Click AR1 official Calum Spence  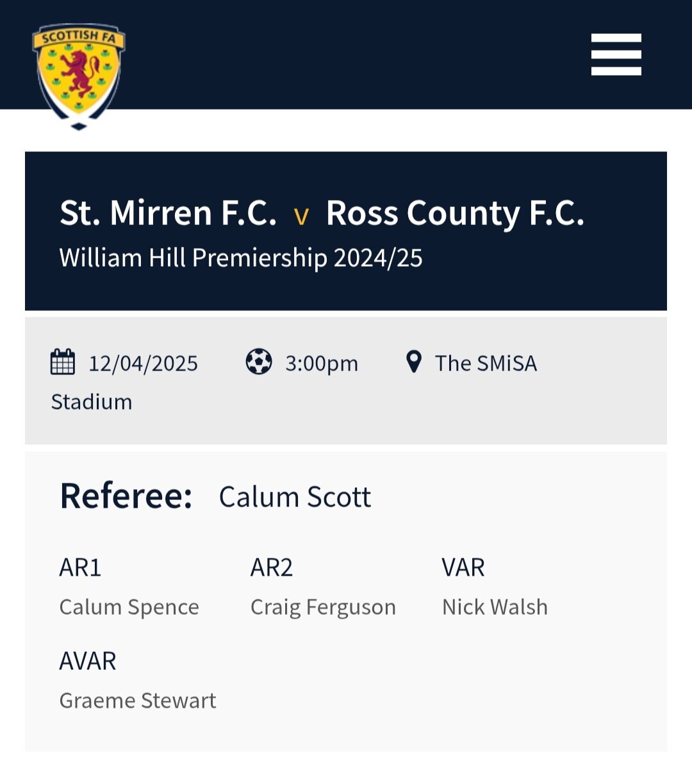click(129, 607)
